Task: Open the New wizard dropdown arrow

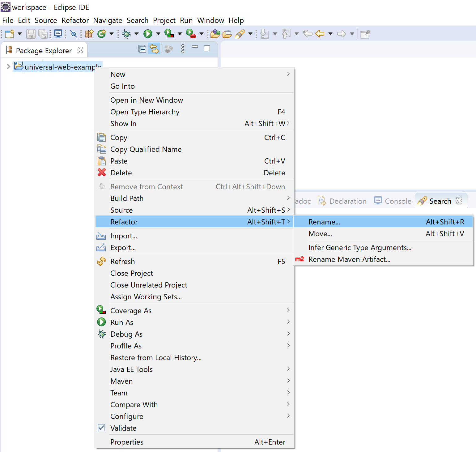Action: tap(20, 34)
